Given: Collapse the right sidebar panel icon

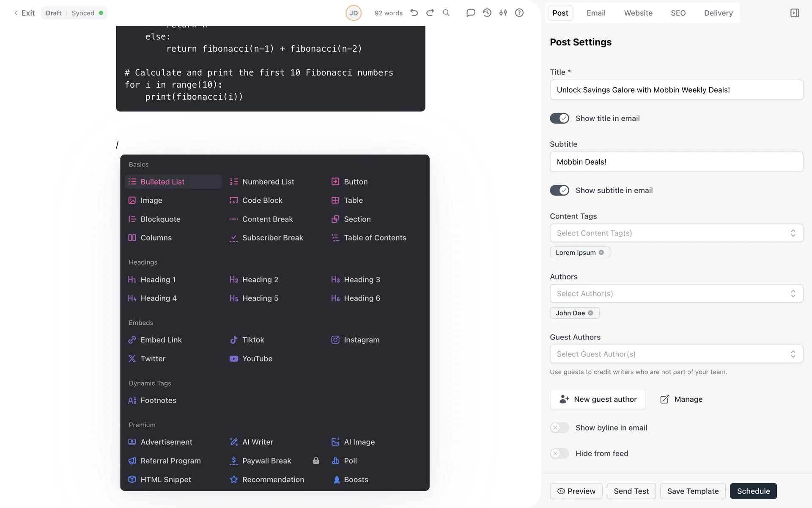Looking at the screenshot, I should click(795, 13).
